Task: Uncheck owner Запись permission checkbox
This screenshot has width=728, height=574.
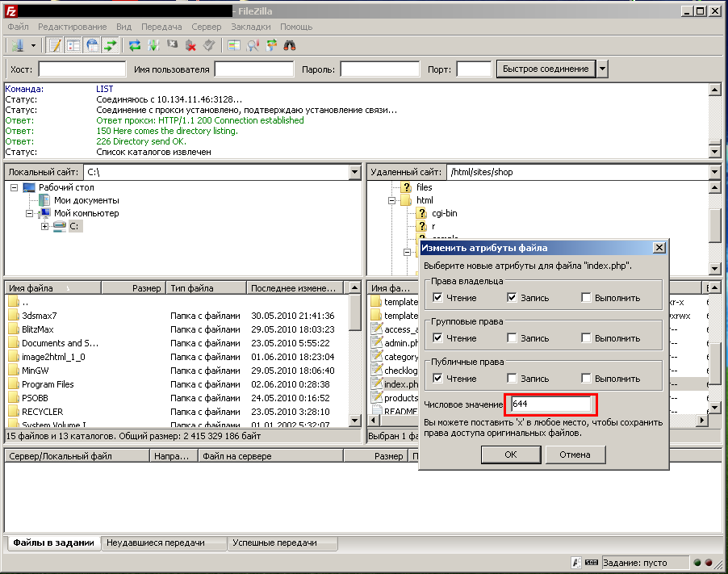Action: [x=512, y=298]
